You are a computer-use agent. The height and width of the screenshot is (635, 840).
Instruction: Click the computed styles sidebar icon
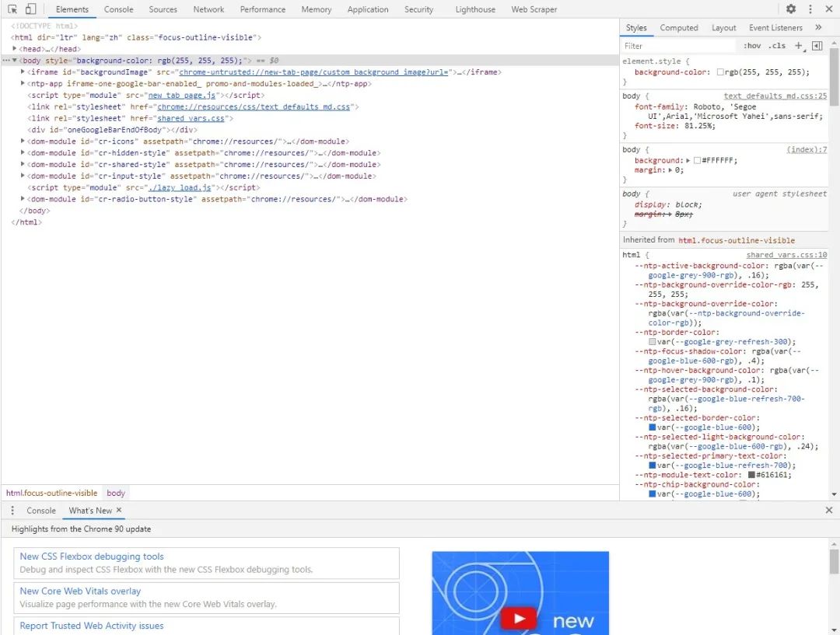coord(817,46)
